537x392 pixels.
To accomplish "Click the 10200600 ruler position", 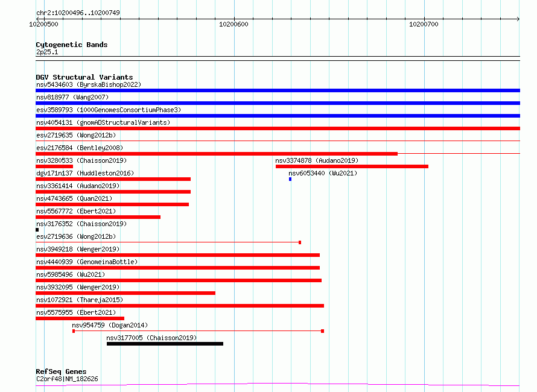I will 234,24.
